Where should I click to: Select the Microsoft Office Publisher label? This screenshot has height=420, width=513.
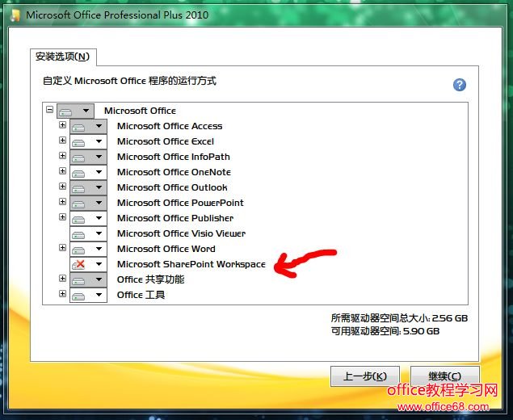pos(175,219)
